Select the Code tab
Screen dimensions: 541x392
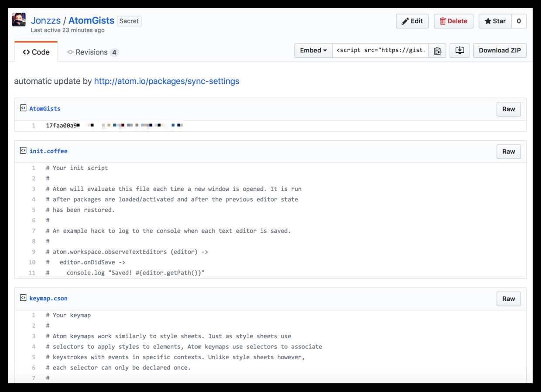tap(36, 52)
